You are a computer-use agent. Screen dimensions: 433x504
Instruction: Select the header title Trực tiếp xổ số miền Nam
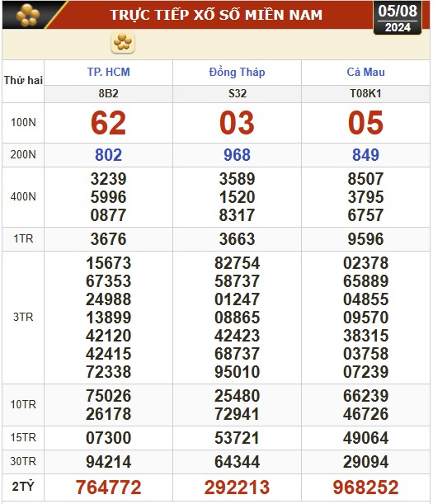tap(216, 15)
